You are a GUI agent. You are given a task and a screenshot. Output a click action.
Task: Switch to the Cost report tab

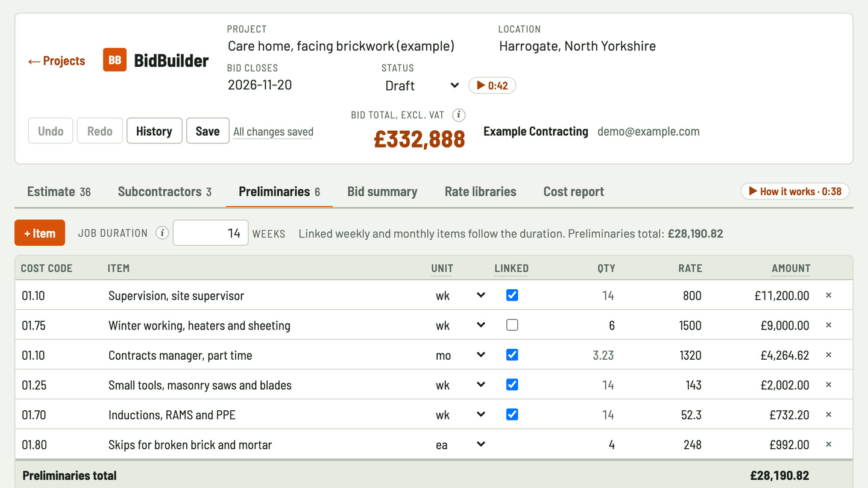[x=573, y=192]
